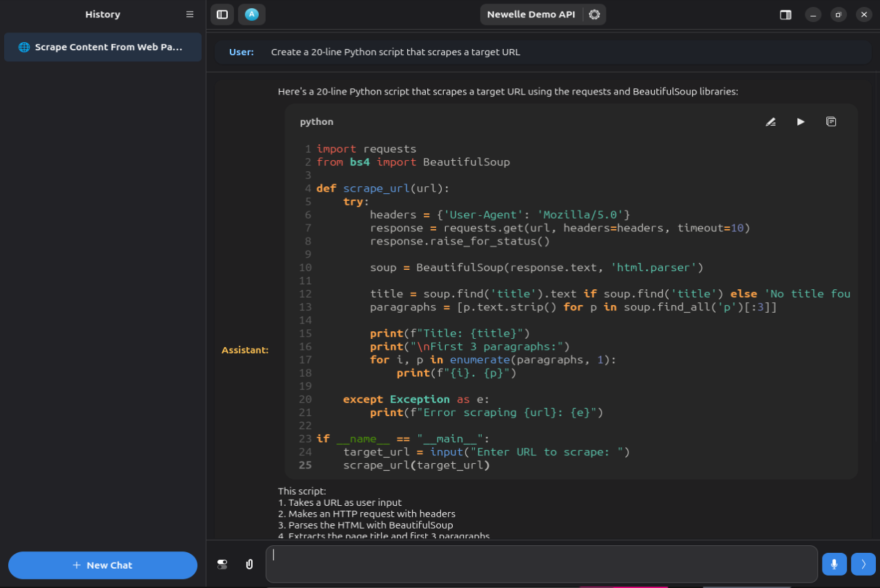Image resolution: width=880 pixels, height=588 pixels.
Task: Click the 'def scrape_url(url):' line
Action: pos(383,188)
